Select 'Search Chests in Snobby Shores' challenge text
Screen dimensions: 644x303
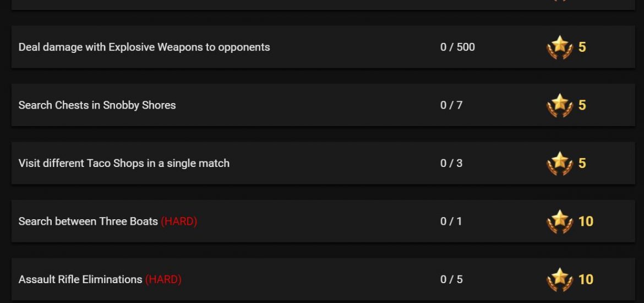pyautogui.click(x=97, y=105)
